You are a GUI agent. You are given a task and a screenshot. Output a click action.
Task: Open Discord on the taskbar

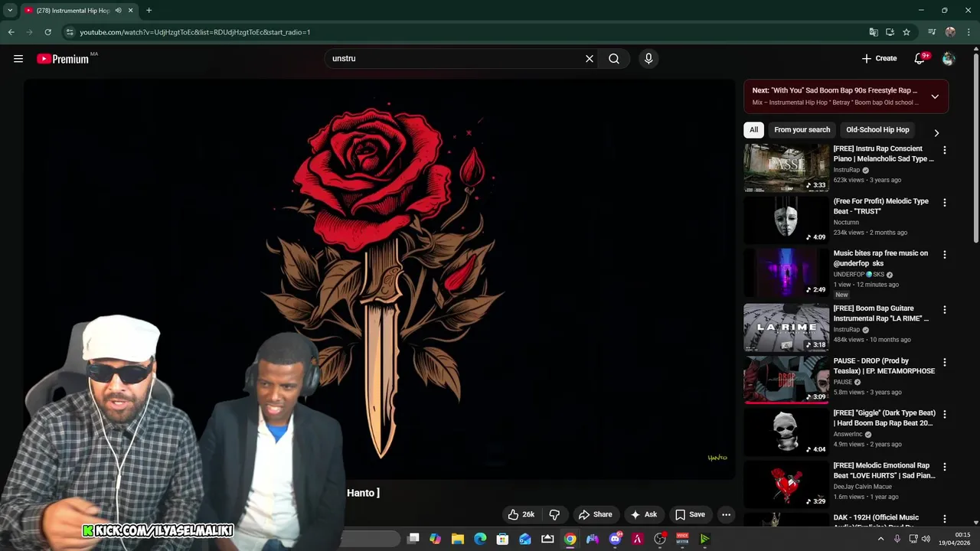[615, 539]
